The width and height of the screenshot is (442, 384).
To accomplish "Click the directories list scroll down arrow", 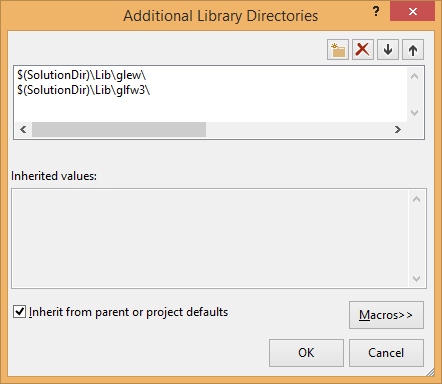I will pos(415,113).
